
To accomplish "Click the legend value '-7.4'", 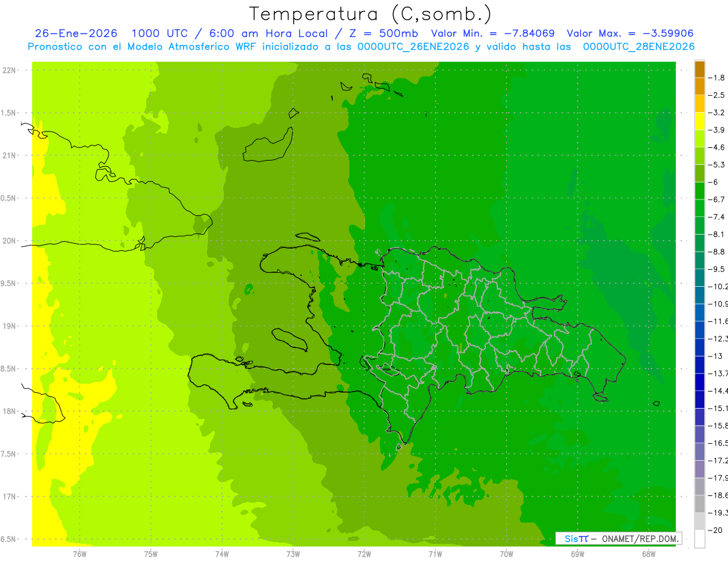I will (716, 217).
